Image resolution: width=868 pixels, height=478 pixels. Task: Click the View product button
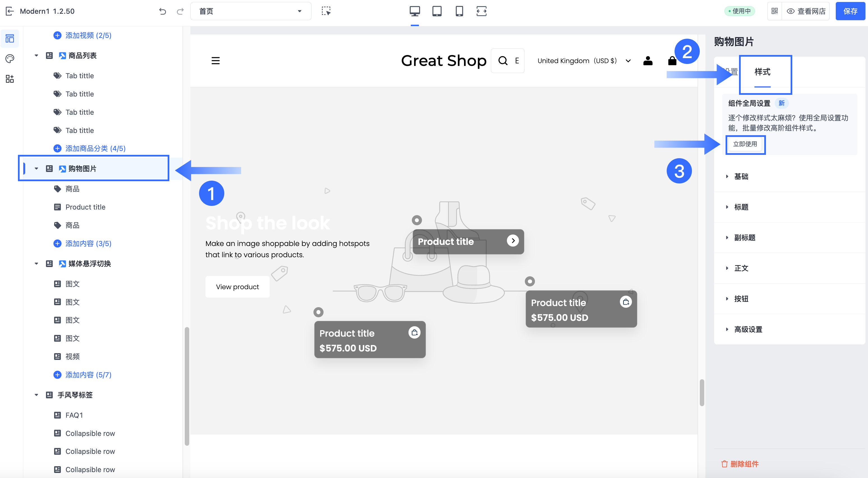[x=237, y=287]
